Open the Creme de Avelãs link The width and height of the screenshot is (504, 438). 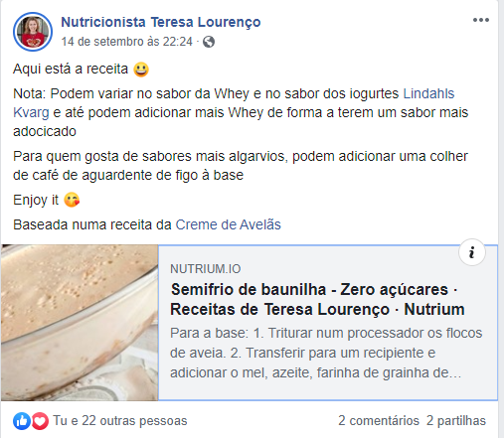[x=228, y=224]
